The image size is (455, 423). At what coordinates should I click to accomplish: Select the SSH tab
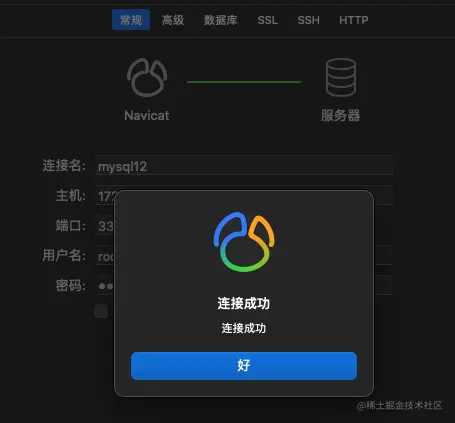pos(308,20)
